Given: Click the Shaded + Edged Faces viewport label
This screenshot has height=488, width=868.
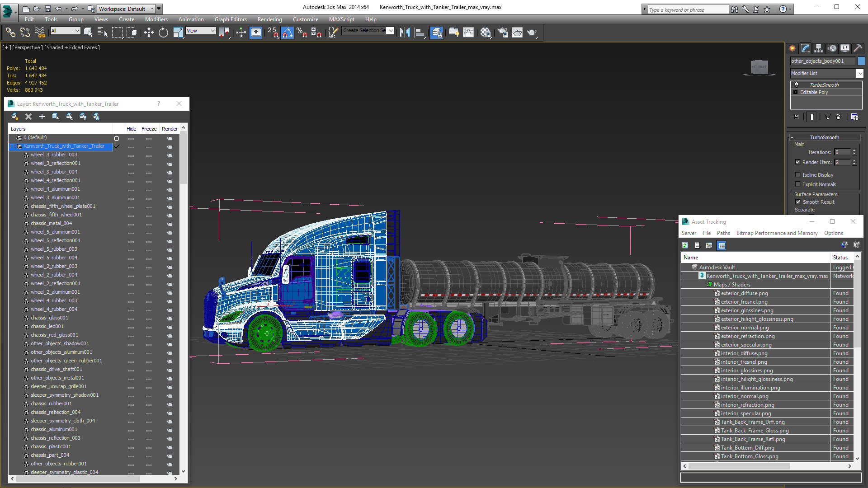Looking at the screenshot, I should (72, 47).
